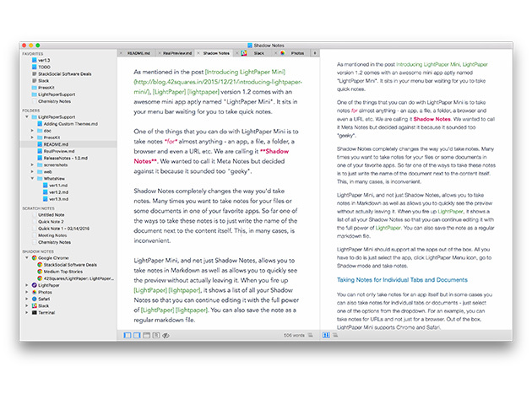Collapse the Google Chrome shadow notes group
This screenshot has height=399, width=532.
pos(27,257)
